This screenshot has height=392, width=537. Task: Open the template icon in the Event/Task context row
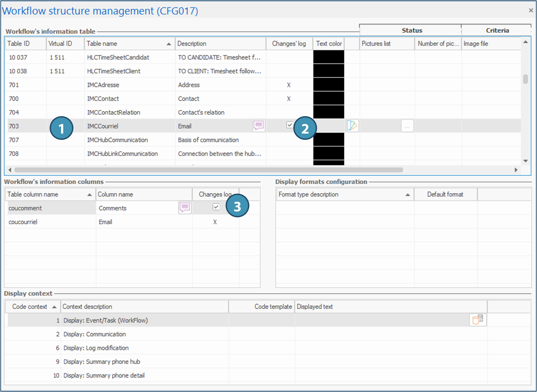point(477,320)
